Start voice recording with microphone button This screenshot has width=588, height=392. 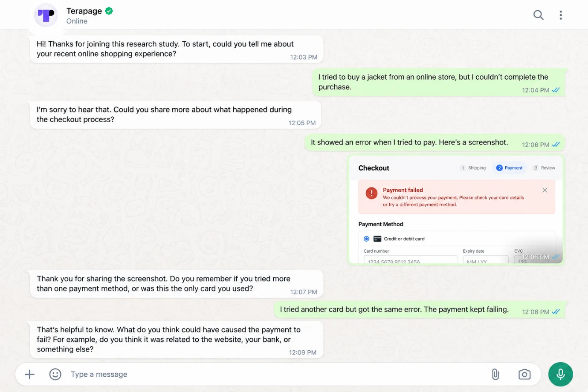click(560, 374)
